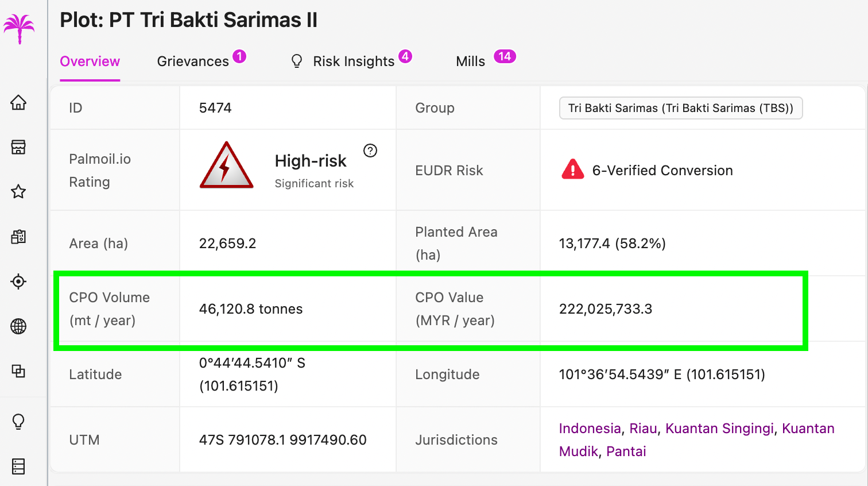Open the storefront icon in sidebar

click(18, 147)
